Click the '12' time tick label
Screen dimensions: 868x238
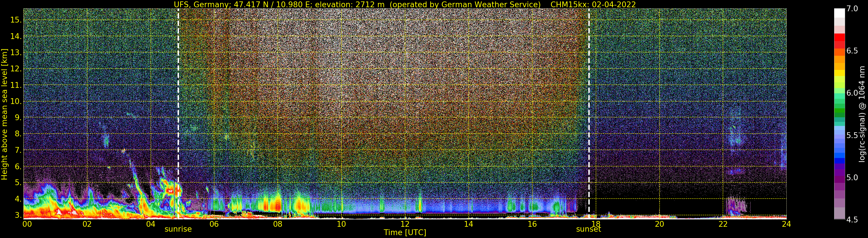tap(405, 224)
